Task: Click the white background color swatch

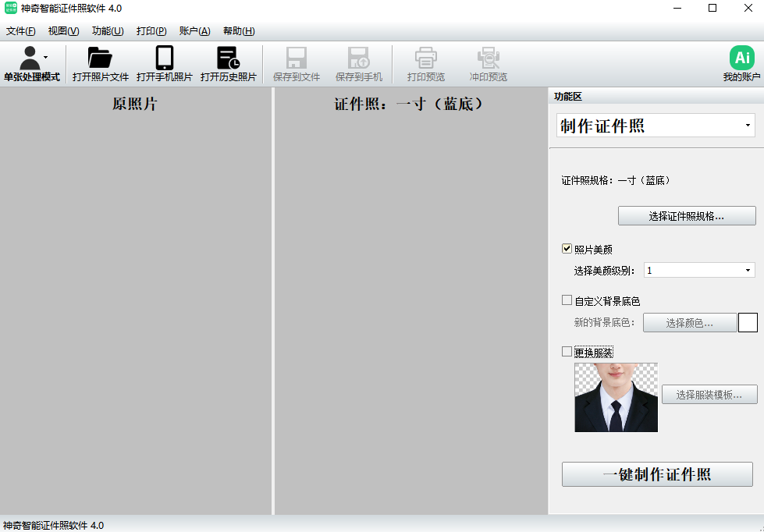Action: coord(748,323)
